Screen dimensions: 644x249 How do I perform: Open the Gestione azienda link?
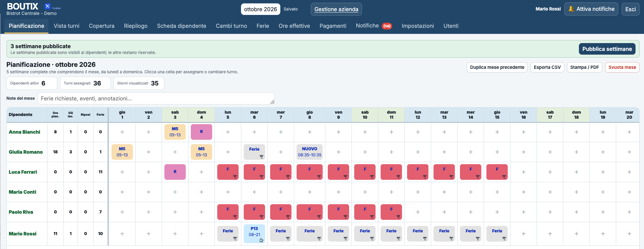click(336, 9)
